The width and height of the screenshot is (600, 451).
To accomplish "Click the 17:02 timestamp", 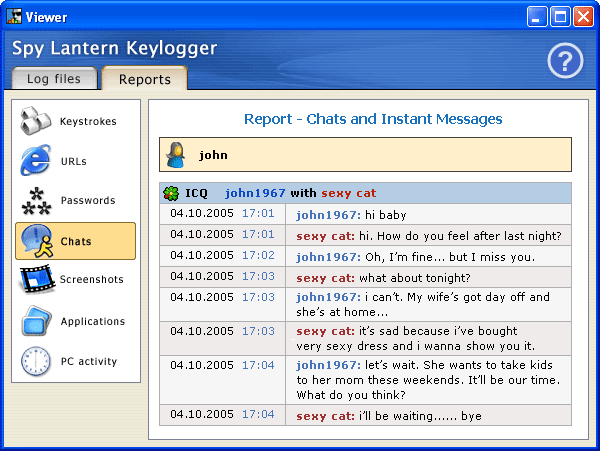I will click(x=258, y=255).
